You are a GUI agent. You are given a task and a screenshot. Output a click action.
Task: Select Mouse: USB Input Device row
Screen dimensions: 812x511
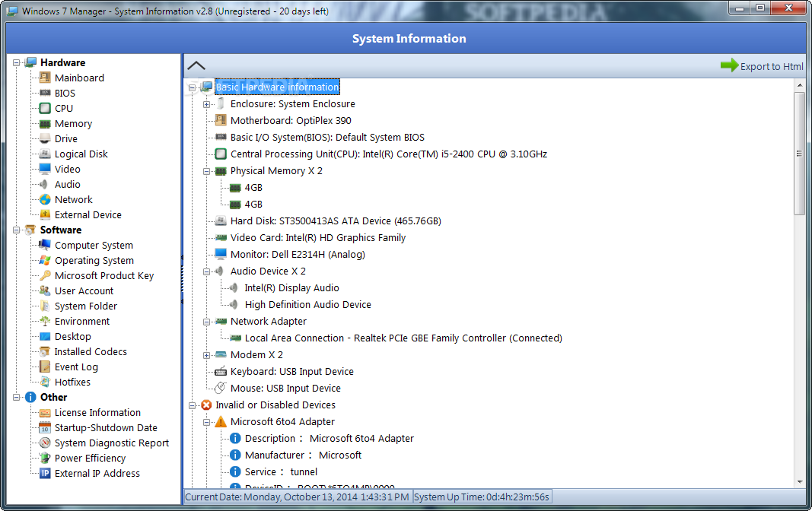(285, 389)
